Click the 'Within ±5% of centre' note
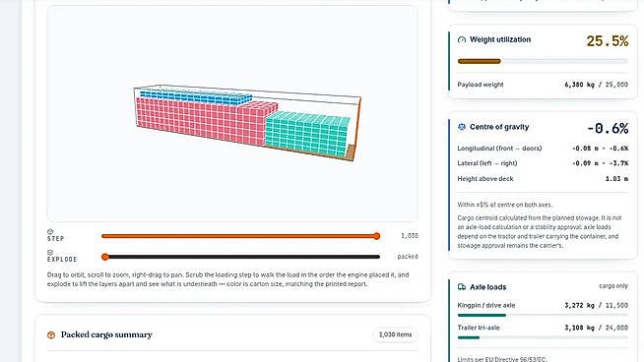The height and width of the screenshot is (362, 644). [x=505, y=205]
